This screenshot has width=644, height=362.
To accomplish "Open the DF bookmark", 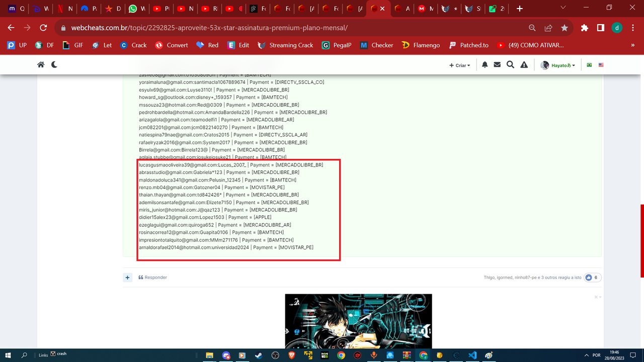I will click(x=44, y=45).
